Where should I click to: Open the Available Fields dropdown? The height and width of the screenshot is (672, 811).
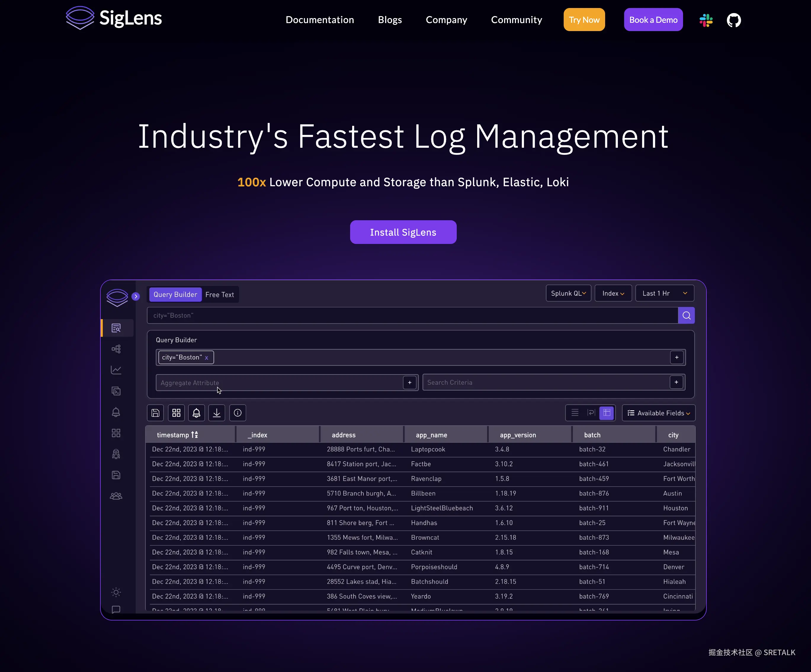[x=658, y=413]
